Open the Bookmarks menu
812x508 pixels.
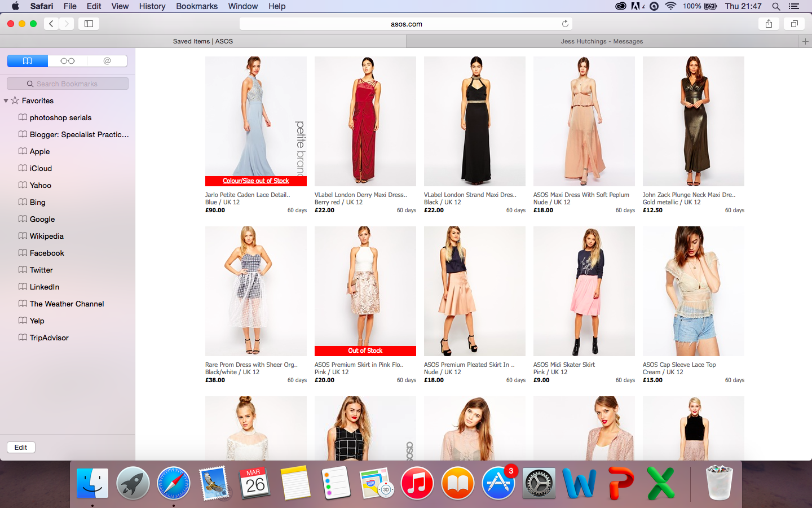(197, 6)
